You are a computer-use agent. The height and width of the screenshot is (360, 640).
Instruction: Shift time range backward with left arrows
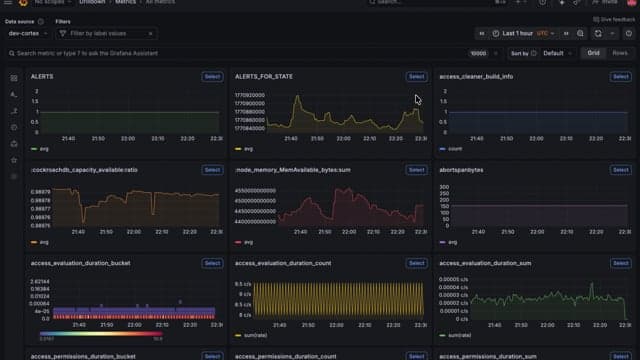tap(482, 33)
